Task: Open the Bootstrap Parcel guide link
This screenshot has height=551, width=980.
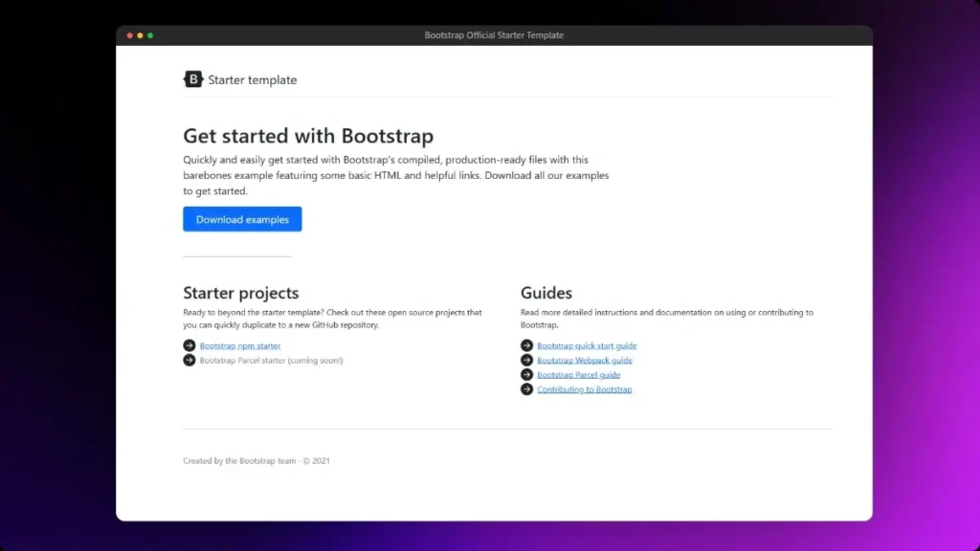Action: pos(579,375)
